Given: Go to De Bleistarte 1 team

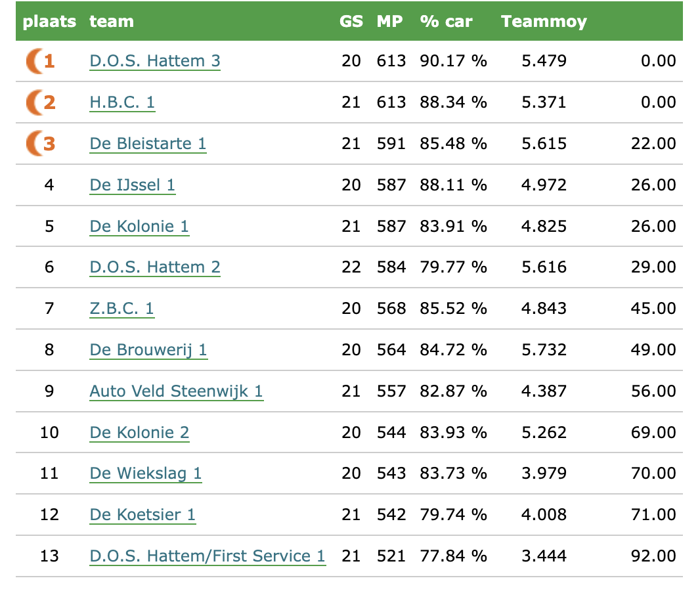Looking at the screenshot, I should click(x=148, y=143).
